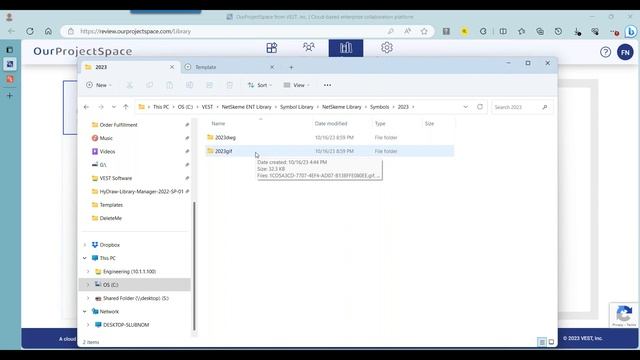Image resolution: width=640 pixels, height=360 pixels.
Task: Bookmark this page with the star icon
Action: (424, 31)
